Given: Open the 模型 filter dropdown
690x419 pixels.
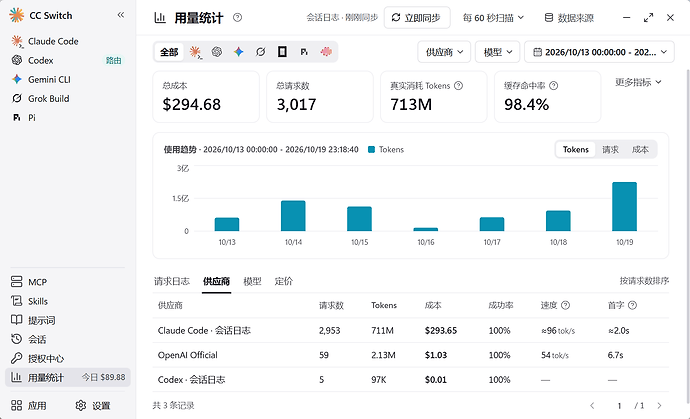Looking at the screenshot, I should [498, 52].
